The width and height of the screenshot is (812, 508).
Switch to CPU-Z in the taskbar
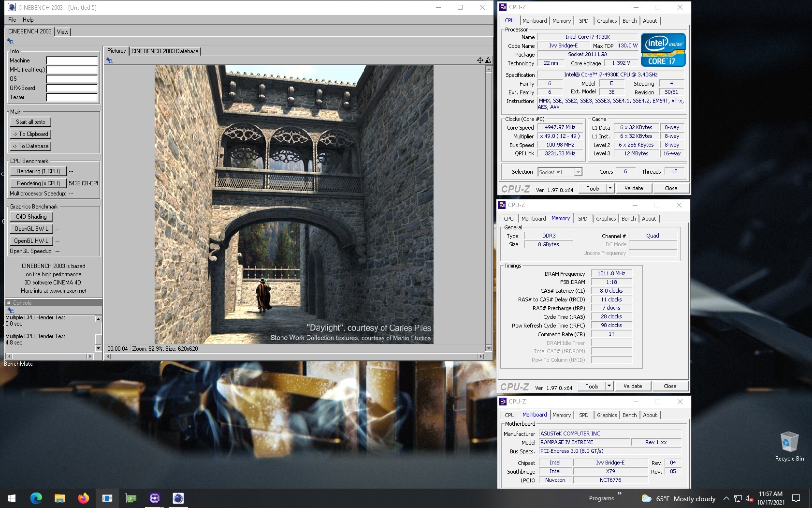click(x=155, y=498)
